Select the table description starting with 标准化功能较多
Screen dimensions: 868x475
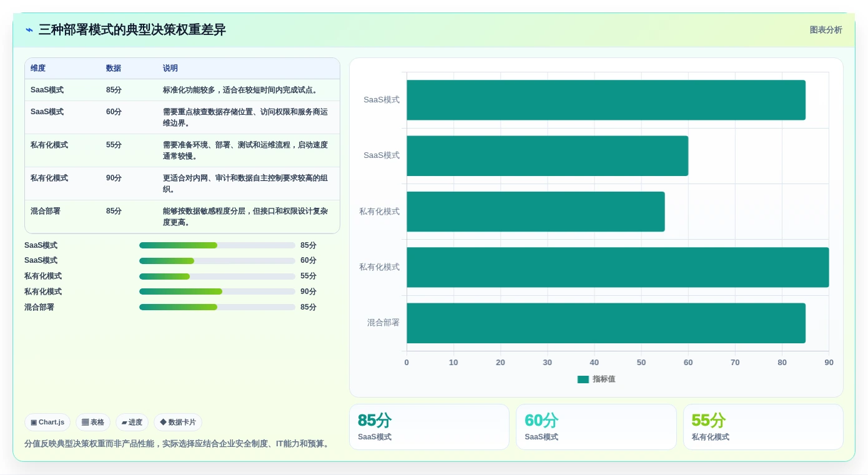point(242,90)
